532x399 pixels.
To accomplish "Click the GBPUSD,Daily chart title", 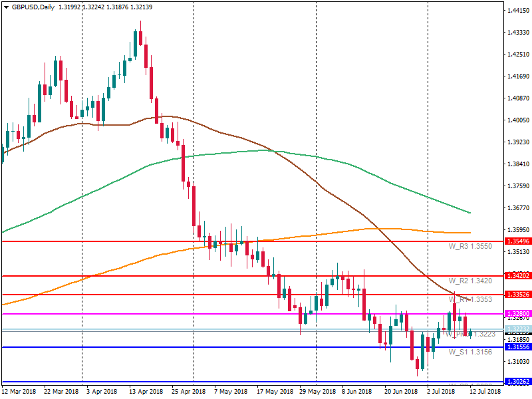I will (x=33, y=7).
